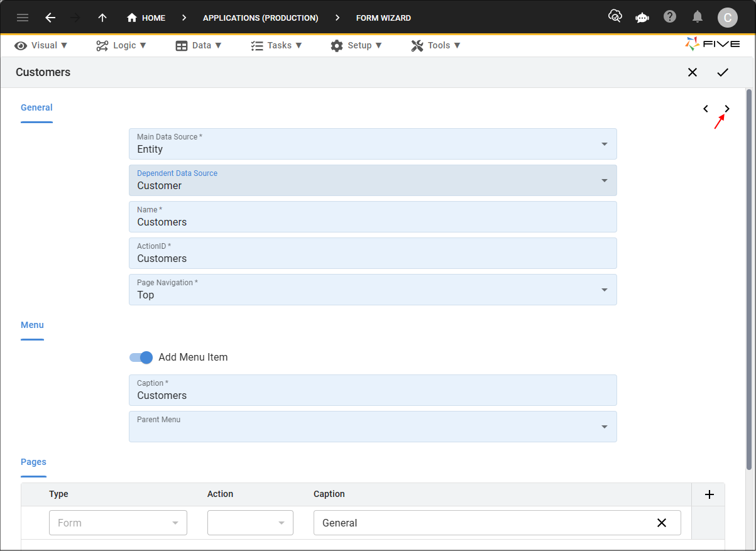Click the Caption column header
This screenshot has width=756, height=551.
pyautogui.click(x=329, y=494)
